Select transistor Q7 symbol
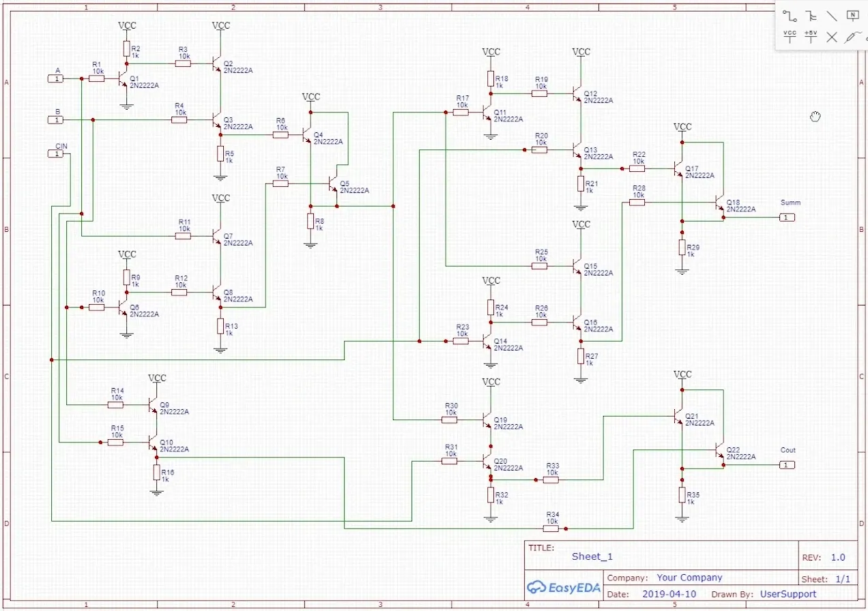 pyautogui.click(x=216, y=237)
